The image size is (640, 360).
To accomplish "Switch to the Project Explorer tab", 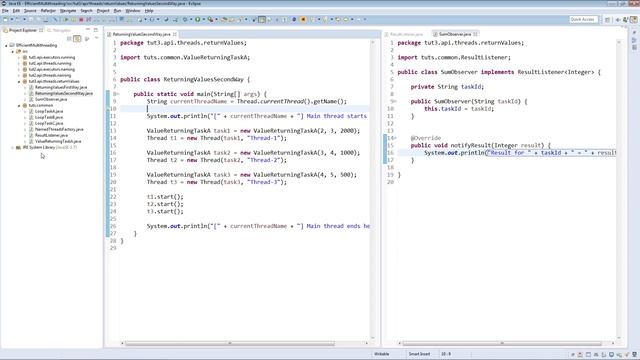I will tap(22, 30).
